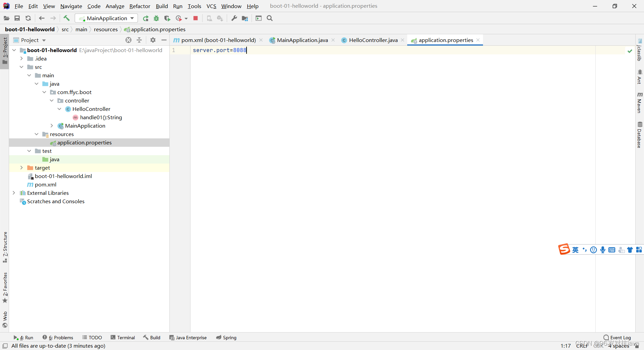Start debugging with the bug icon
The image size is (644, 350).
(156, 18)
